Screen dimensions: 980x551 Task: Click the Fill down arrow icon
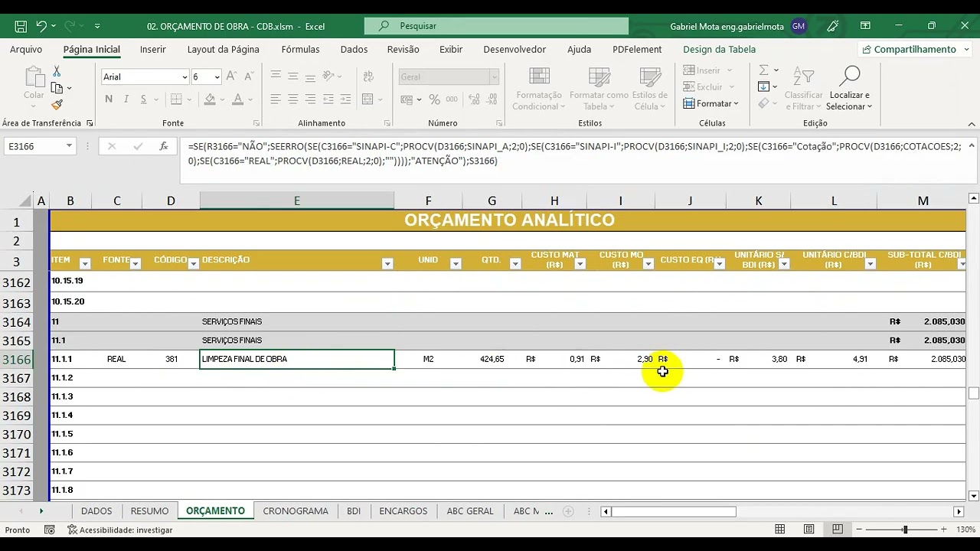point(763,86)
